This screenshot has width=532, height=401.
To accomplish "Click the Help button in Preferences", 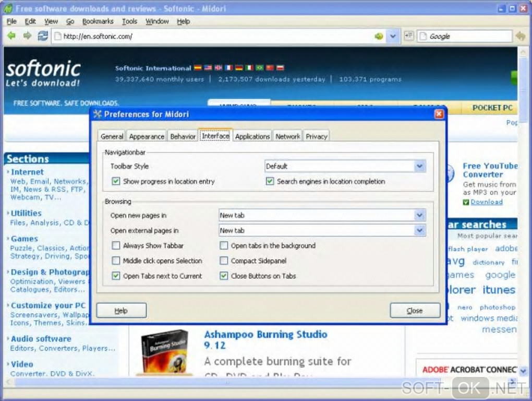I will [x=122, y=310].
